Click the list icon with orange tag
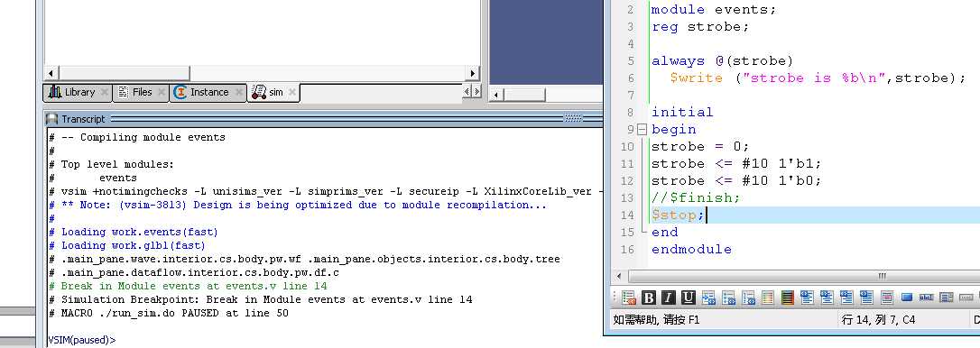Image resolution: width=980 pixels, height=348 pixels. (629, 298)
